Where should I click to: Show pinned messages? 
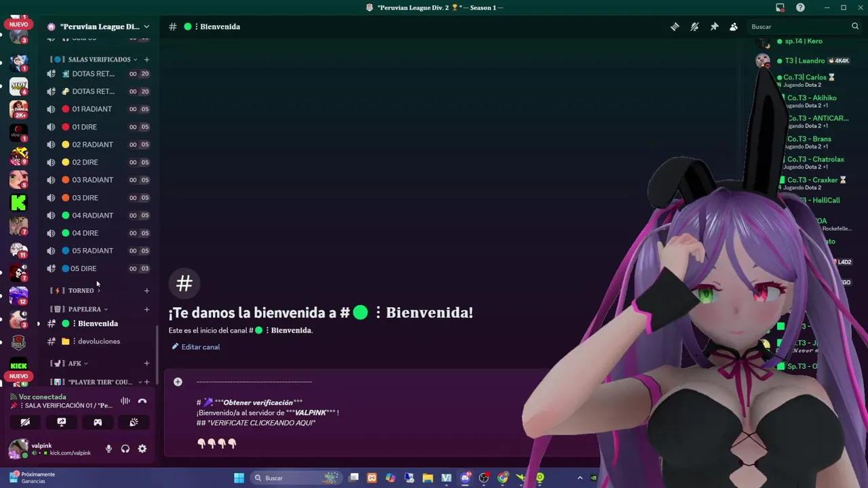[714, 26]
